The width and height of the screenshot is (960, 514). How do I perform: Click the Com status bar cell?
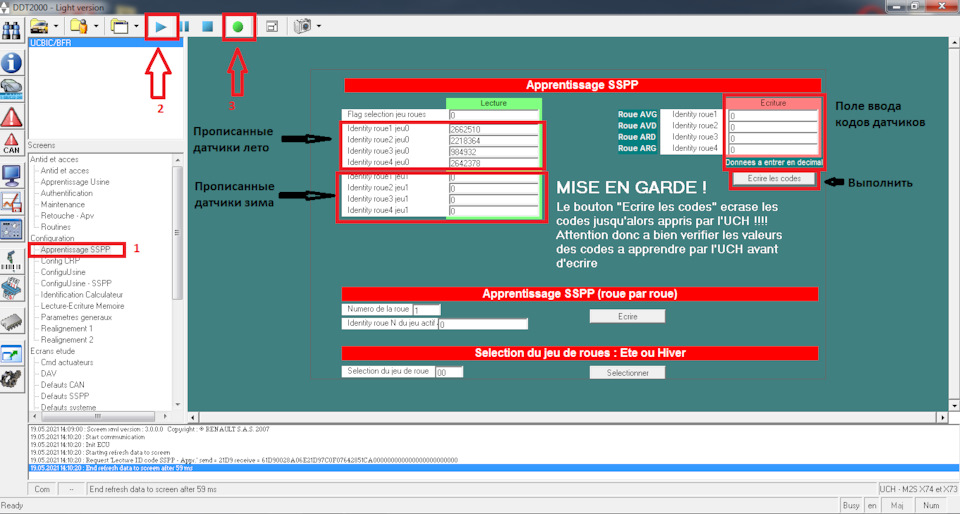pyautogui.click(x=42, y=490)
